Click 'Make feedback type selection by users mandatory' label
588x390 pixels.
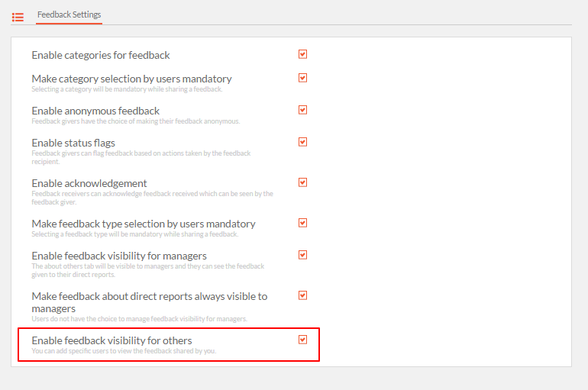(144, 224)
